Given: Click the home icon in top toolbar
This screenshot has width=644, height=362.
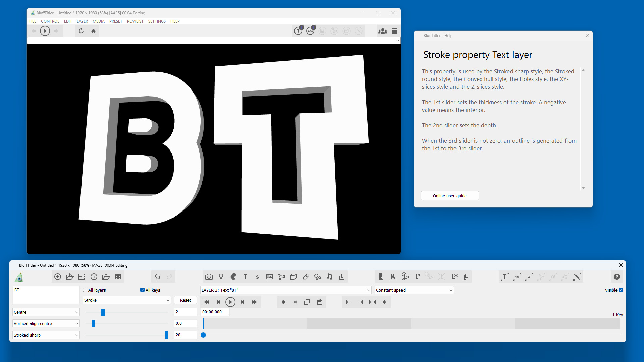Looking at the screenshot, I should tap(93, 31).
